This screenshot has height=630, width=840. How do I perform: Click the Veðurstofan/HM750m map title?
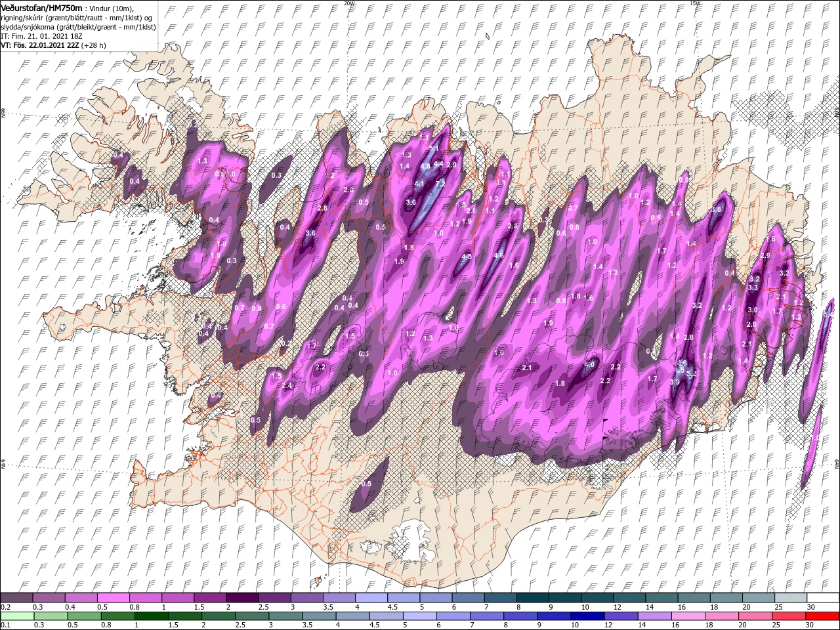point(41,7)
